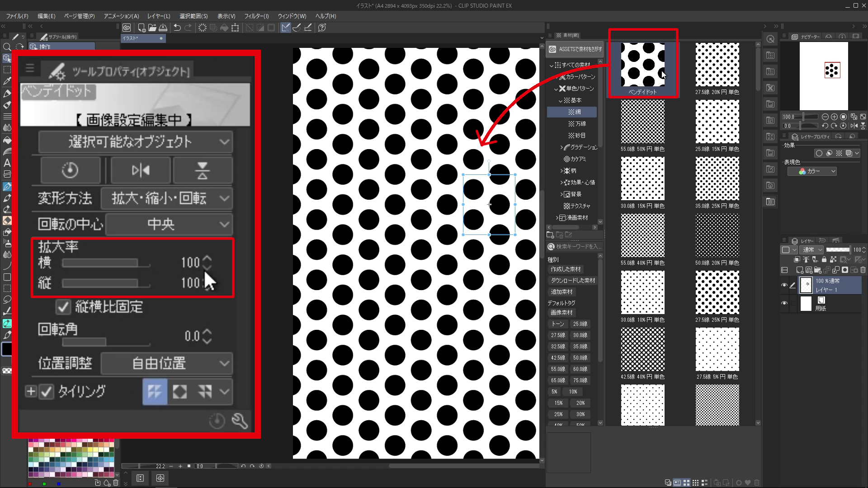Viewport: 868px width, 488px height.
Task: Hide レイヤー 1 using the eye icon
Action: click(x=784, y=285)
